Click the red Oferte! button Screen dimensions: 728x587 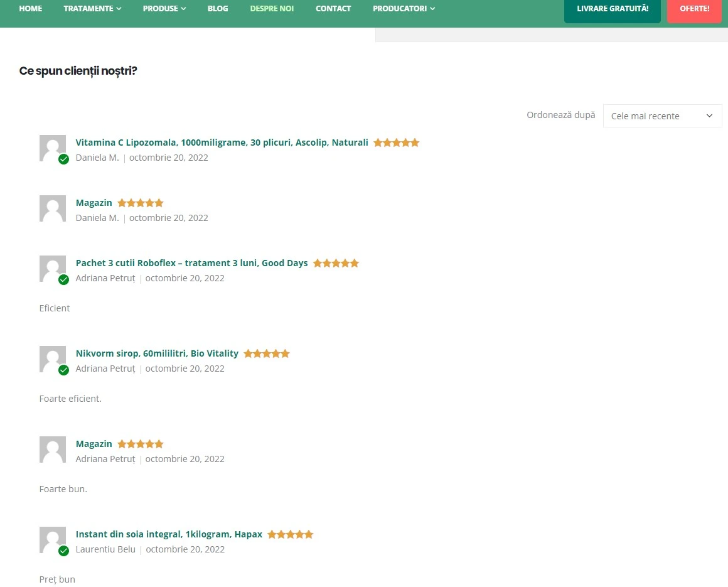[694, 9]
